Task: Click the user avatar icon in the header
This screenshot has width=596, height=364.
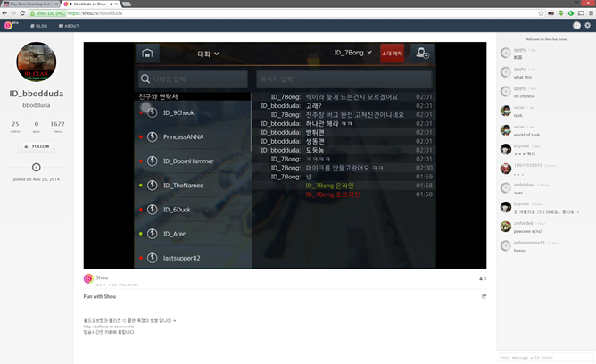Action: coord(576,26)
